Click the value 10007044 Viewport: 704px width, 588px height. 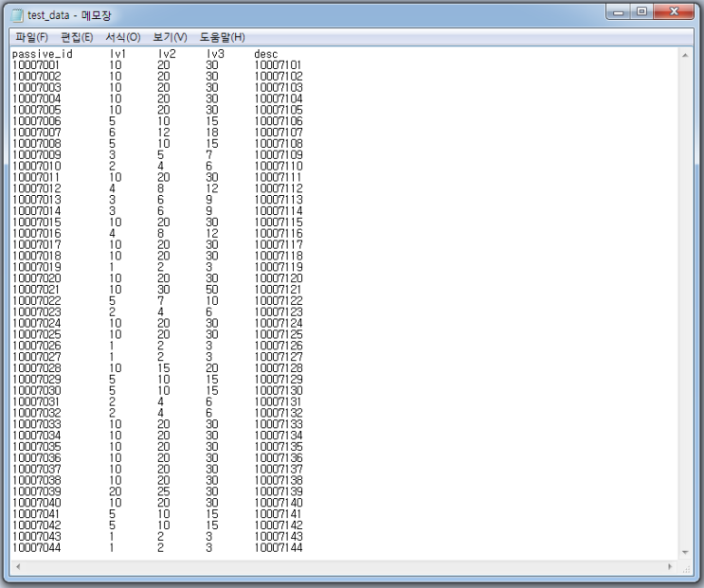click(x=36, y=547)
